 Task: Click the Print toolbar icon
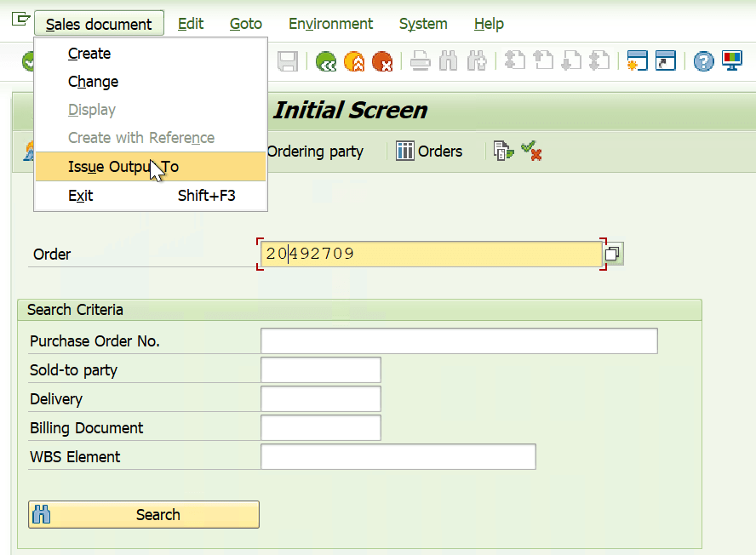click(x=420, y=60)
